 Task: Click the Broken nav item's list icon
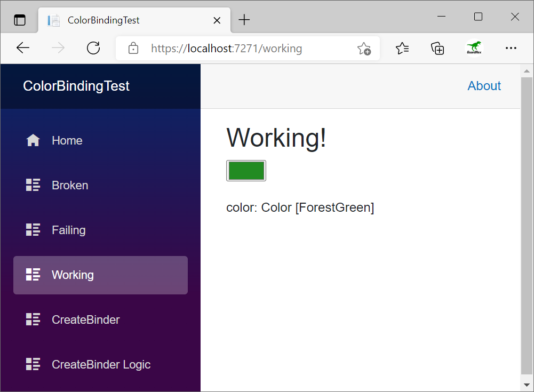pos(33,185)
